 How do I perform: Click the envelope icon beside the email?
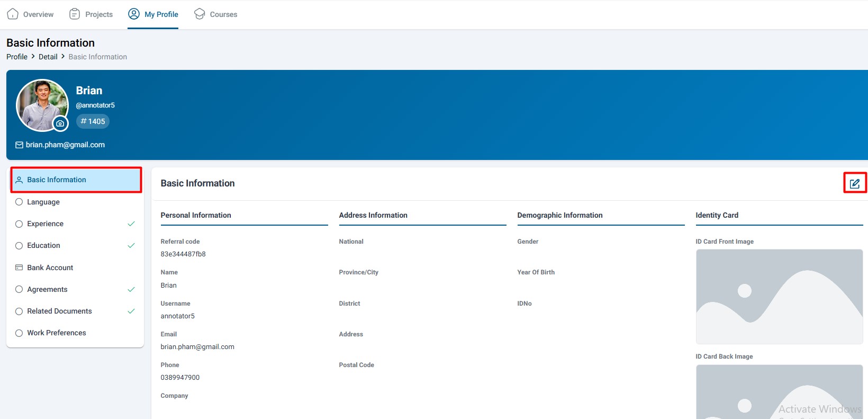[x=19, y=145]
